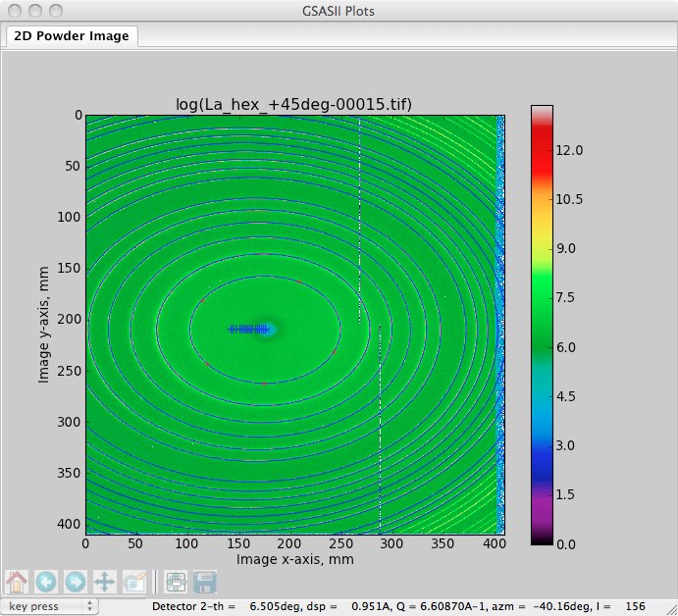Click the 'Image y-axis, mm' label

tap(44, 325)
